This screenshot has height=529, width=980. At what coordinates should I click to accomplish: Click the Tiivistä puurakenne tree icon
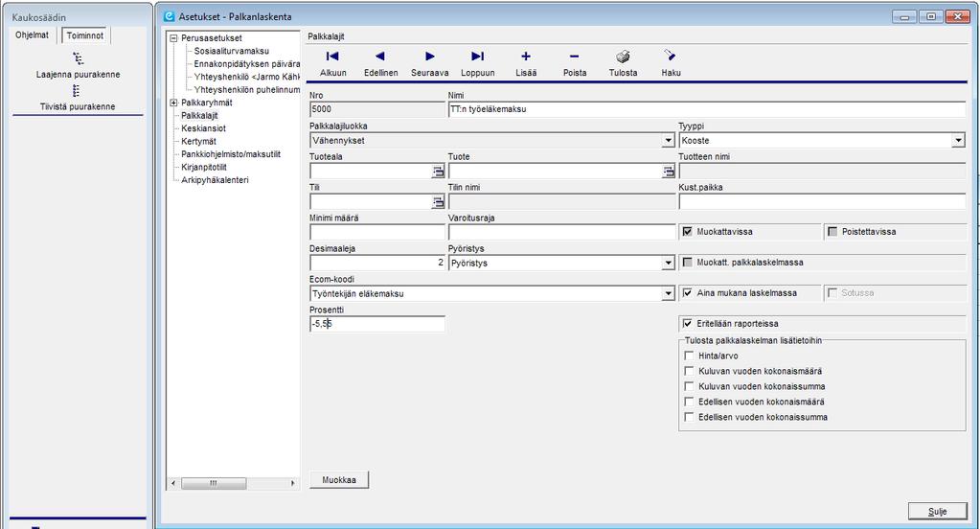click(77, 91)
